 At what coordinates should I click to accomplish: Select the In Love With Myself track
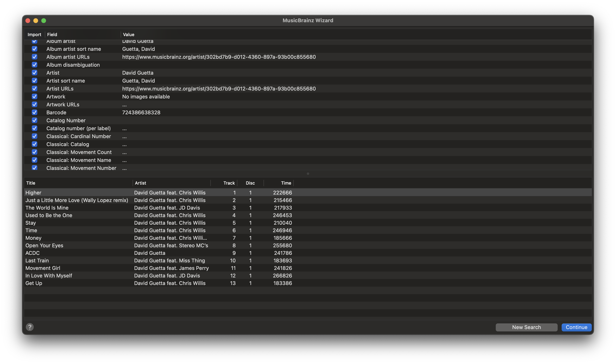tap(308, 276)
